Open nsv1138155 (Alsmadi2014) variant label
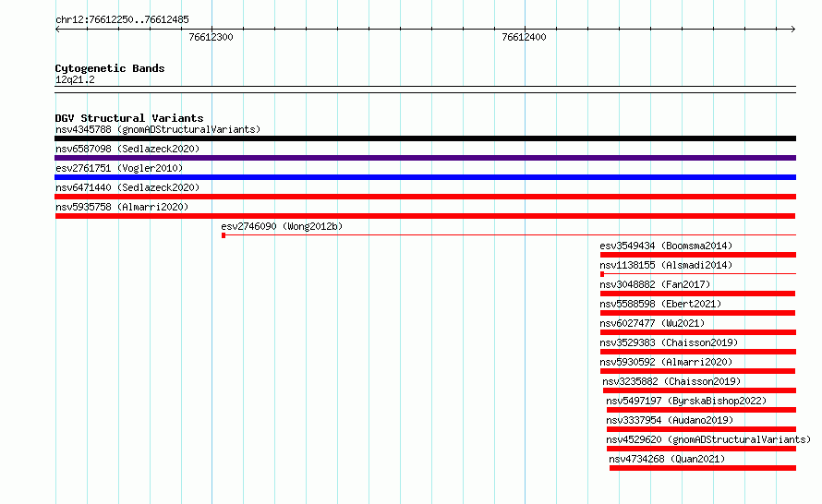822x504 pixels. click(x=666, y=265)
